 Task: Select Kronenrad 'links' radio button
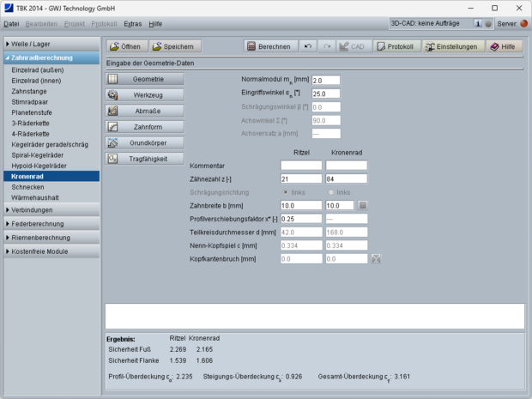click(330, 192)
